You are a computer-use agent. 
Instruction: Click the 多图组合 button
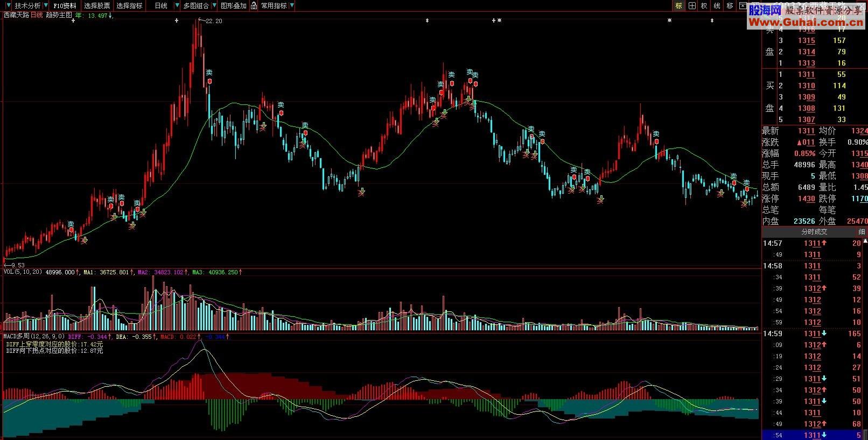196,5
